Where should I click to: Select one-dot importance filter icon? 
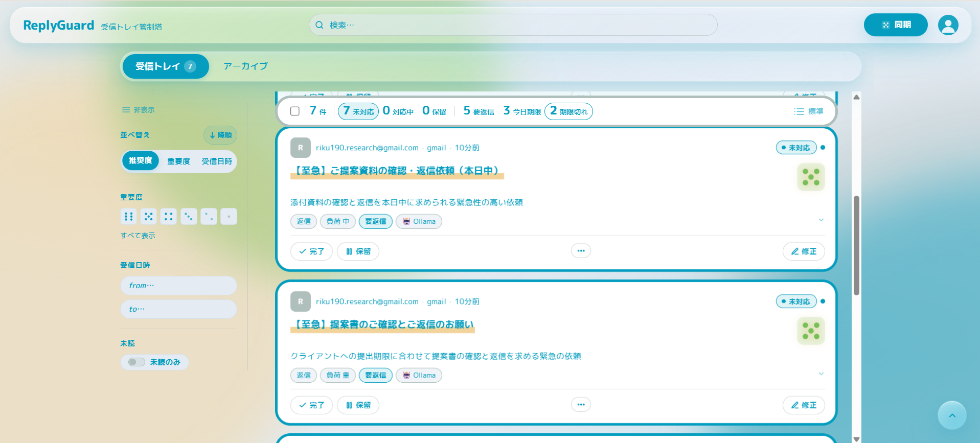tap(229, 217)
